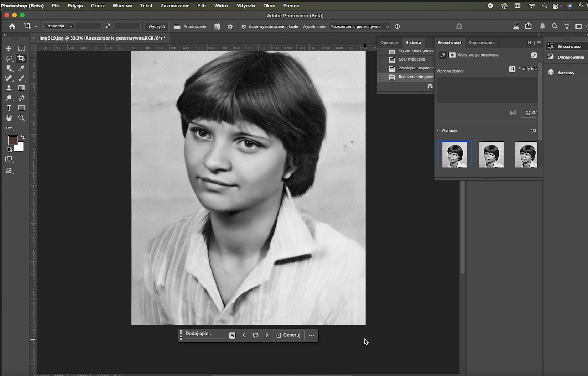This screenshot has width=588, height=376.
Task: Open crop overlay grid options
Action: point(217,27)
